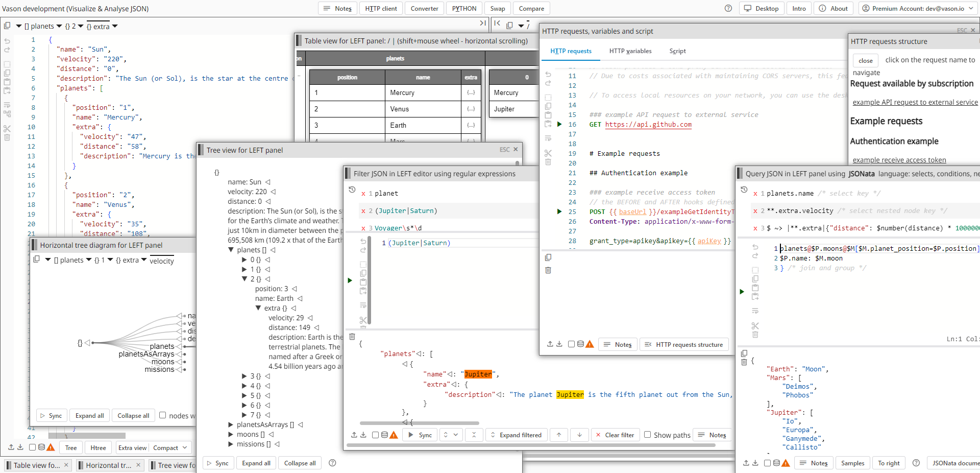This screenshot has height=473, width=980.
Task: Collapse the Earth node 2 {} in tree
Action: tap(244, 279)
